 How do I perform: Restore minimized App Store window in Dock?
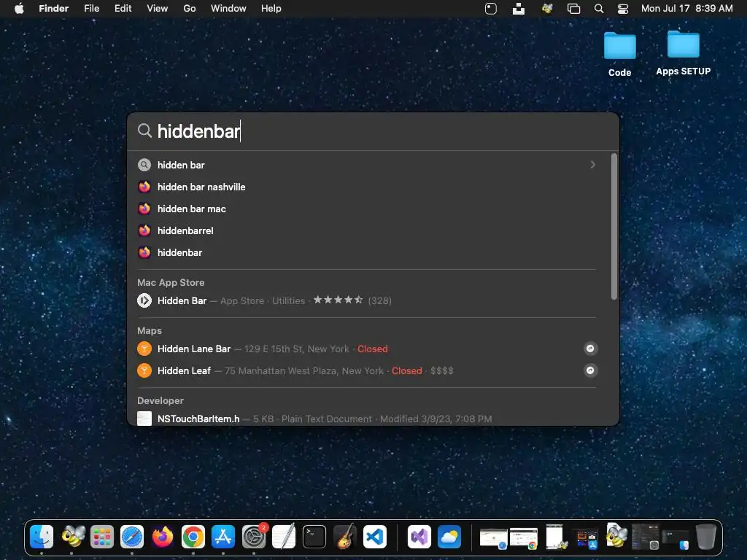click(585, 539)
